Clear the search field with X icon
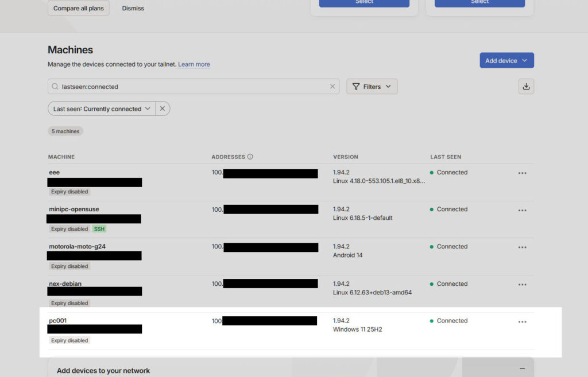Image resolution: width=588 pixels, height=377 pixels. coord(332,87)
